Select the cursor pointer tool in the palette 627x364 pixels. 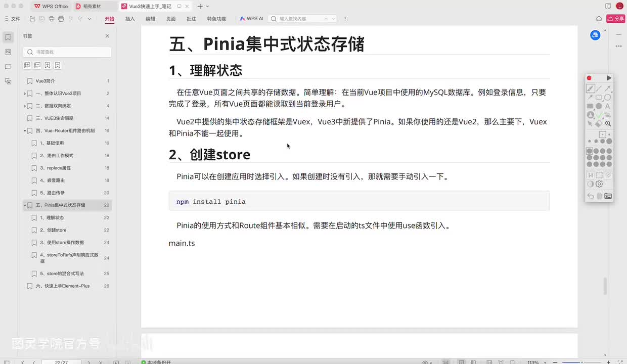(x=590, y=123)
